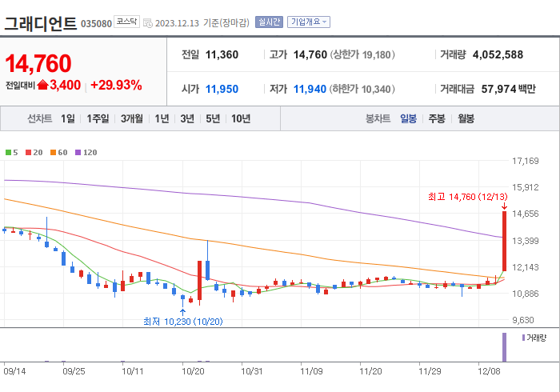Viewport: 560px width, 392px height.
Task: Click the 9,630 price axis label
Action: coord(525,320)
